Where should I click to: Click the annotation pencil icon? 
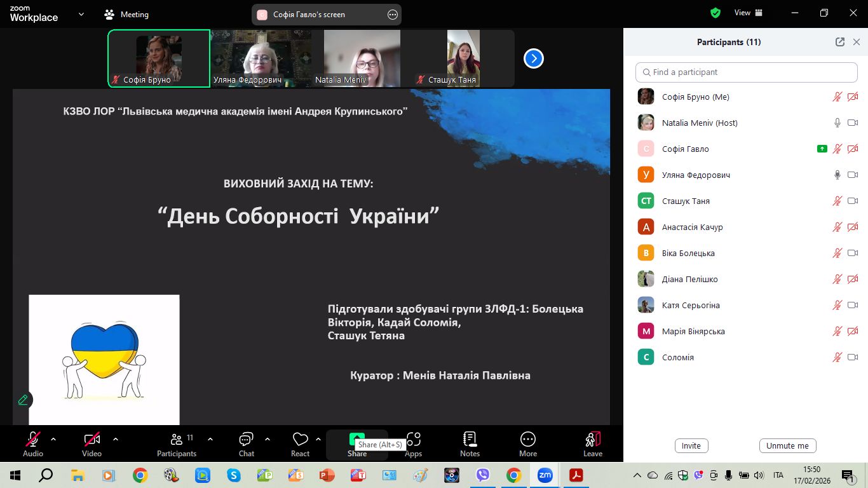pos(23,400)
